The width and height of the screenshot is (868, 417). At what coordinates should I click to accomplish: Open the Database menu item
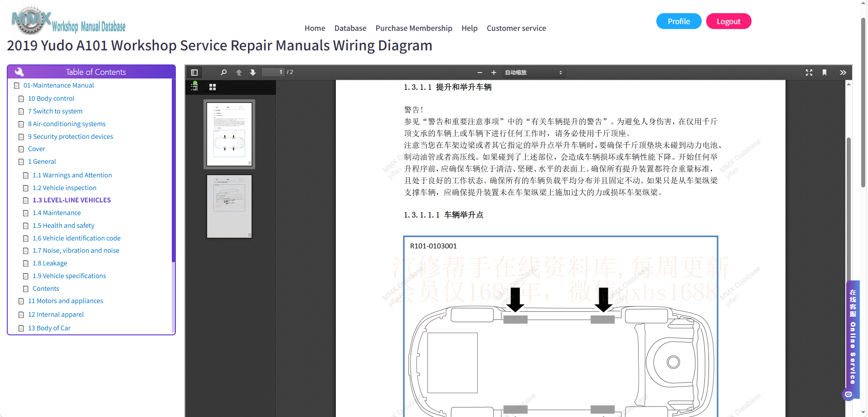350,28
